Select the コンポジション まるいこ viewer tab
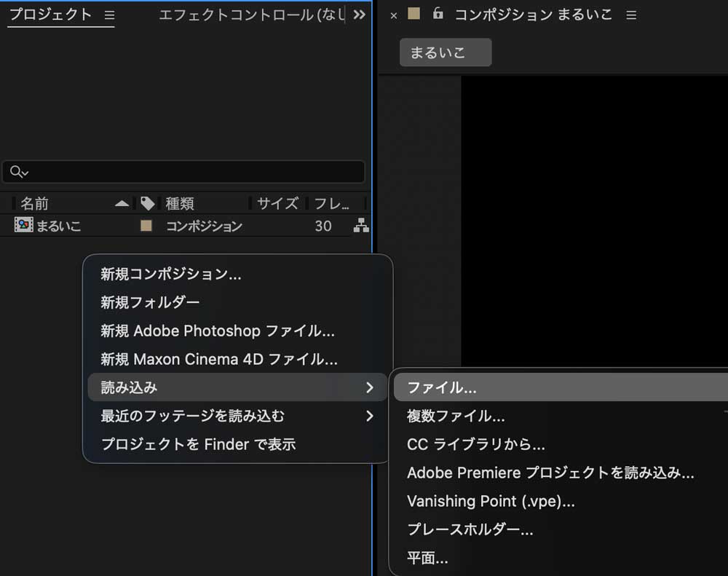The image size is (728, 576). [533, 14]
